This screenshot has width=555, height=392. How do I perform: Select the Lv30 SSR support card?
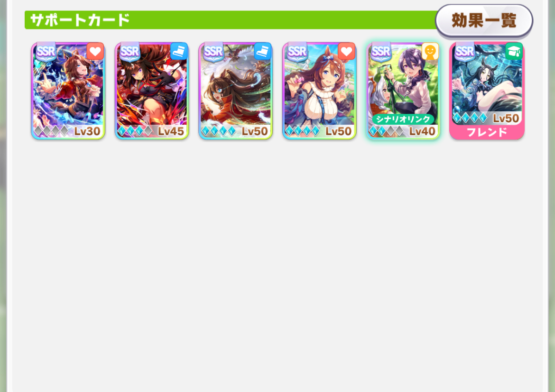(68, 91)
